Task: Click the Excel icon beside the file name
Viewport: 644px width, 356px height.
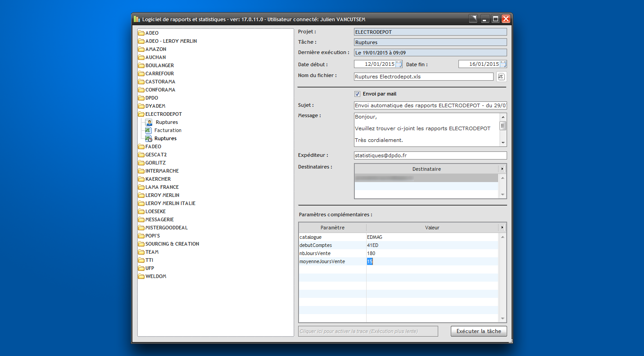Action: [x=501, y=77]
